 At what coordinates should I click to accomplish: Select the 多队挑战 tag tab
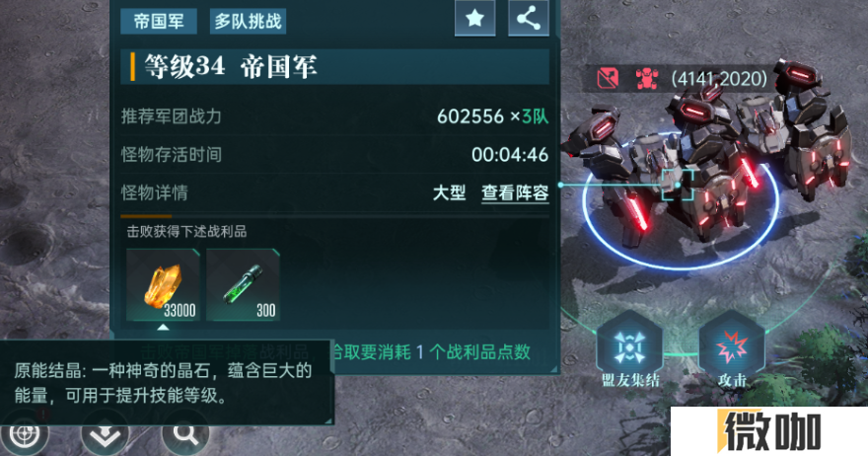[248, 22]
